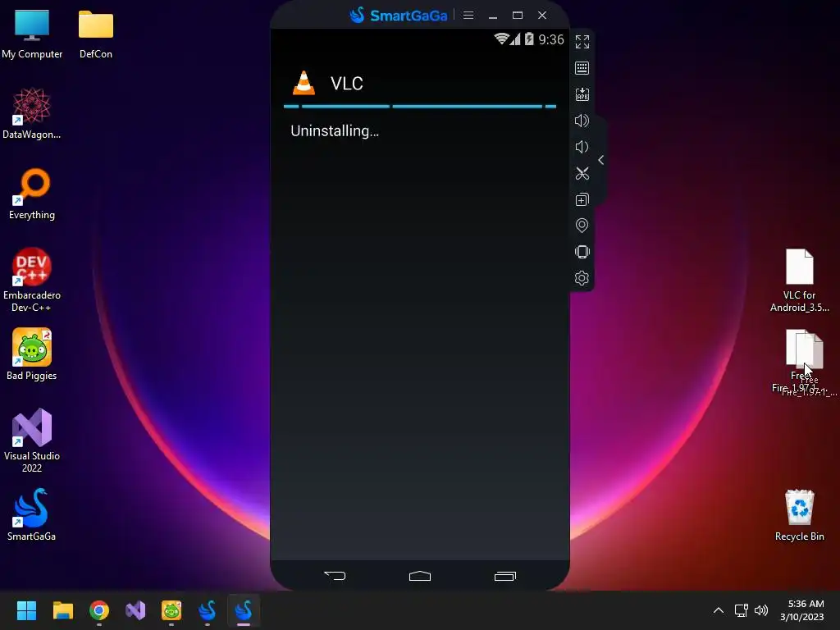The image size is (840, 630).
Task: Click the volume up icon in SmartGaGa sidebar
Action: 582,121
